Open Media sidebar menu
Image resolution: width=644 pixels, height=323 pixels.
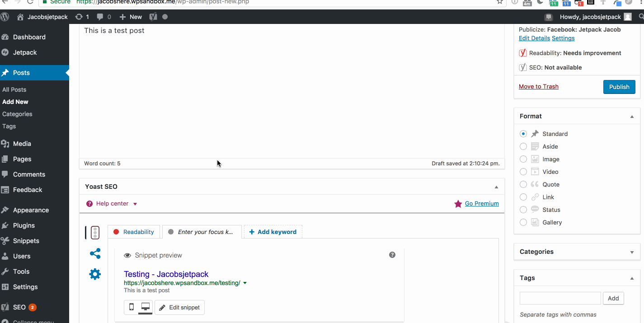[22, 144]
